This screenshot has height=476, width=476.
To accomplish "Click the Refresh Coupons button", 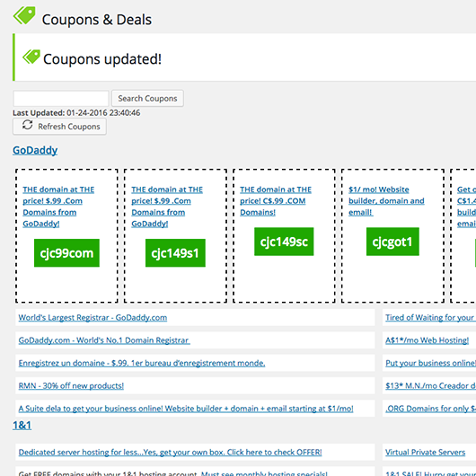I will pyautogui.click(x=59, y=127).
